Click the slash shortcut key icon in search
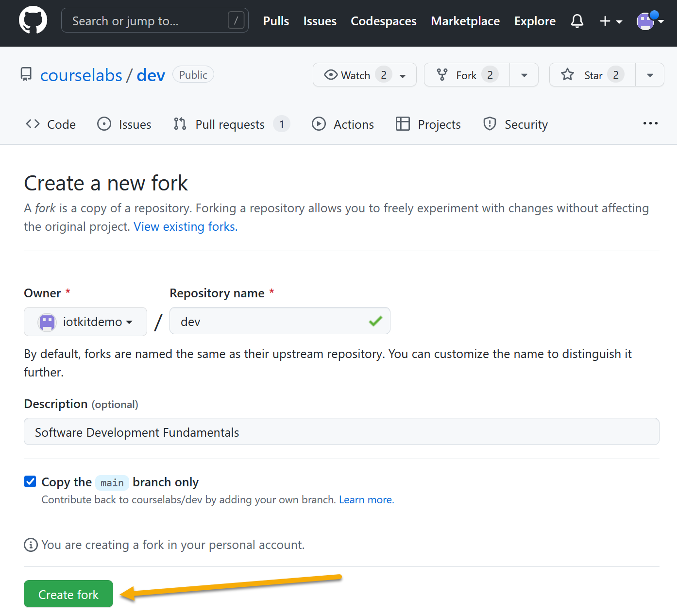 pos(236,20)
